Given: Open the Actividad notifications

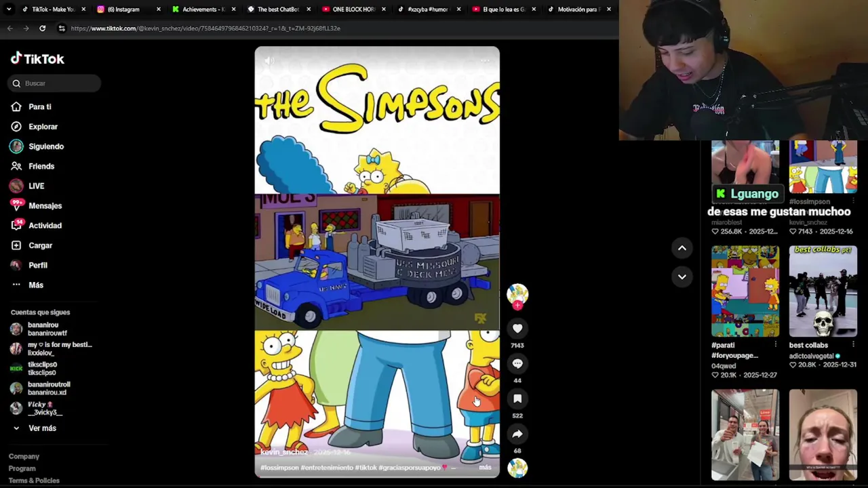Looking at the screenshot, I should pos(45,226).
